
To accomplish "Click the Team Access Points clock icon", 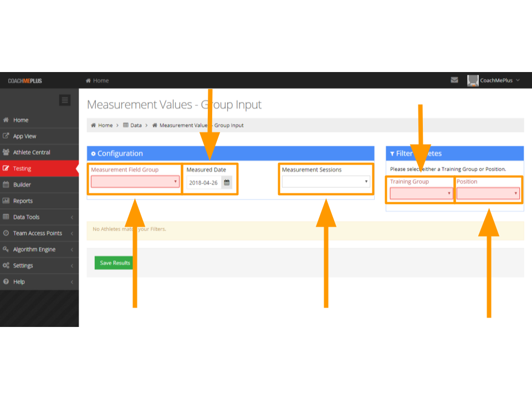I will (6, 233).
